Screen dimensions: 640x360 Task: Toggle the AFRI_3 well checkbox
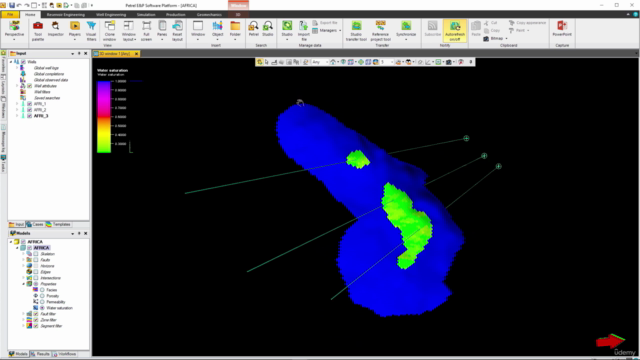(x=29, y=116)
